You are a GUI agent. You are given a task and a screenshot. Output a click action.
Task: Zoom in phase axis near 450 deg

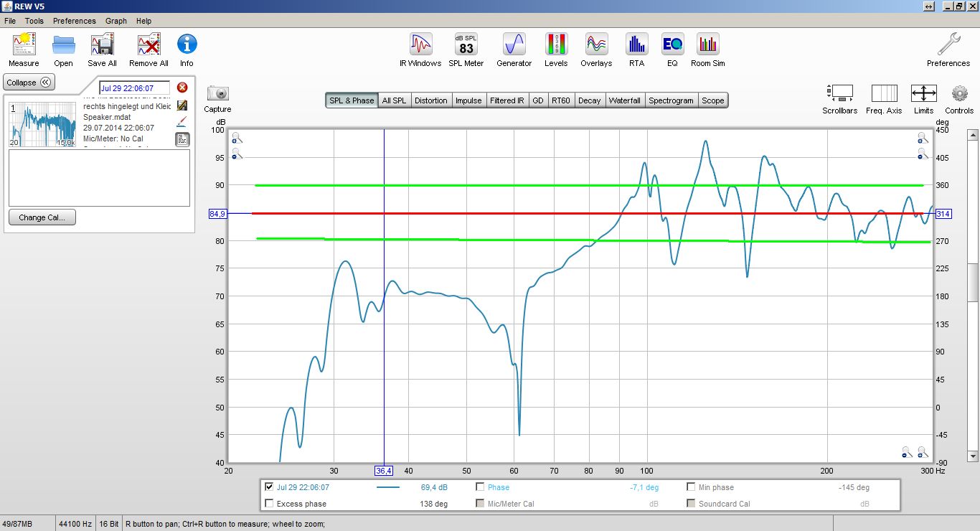[x=923, y=138]
